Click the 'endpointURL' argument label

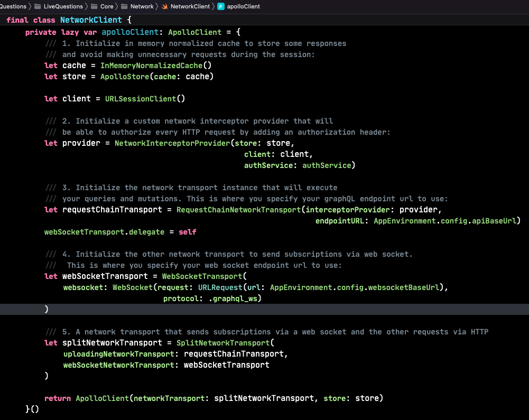tap(340, 221)
